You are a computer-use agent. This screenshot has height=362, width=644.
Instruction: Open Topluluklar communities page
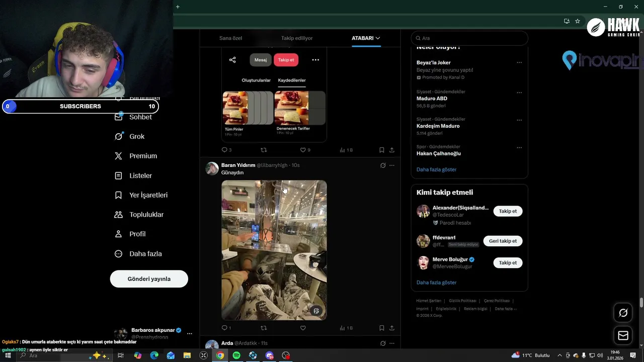(139, 215)
